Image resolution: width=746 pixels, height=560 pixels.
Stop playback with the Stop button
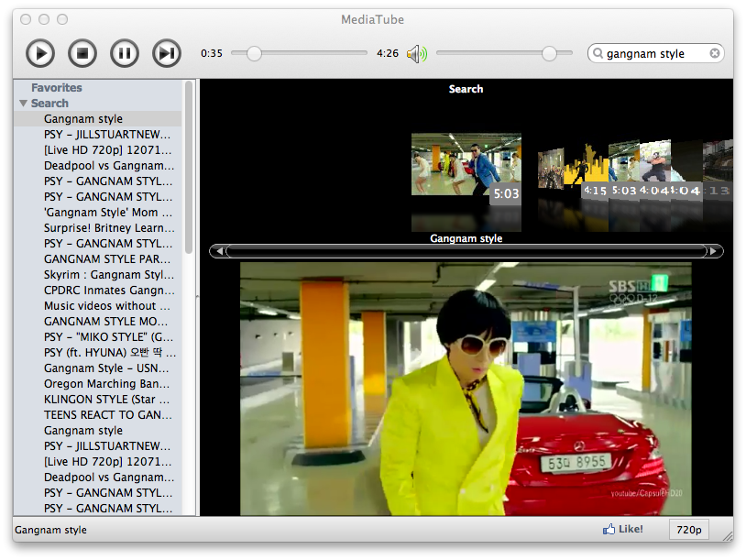[x=82, y=53]
